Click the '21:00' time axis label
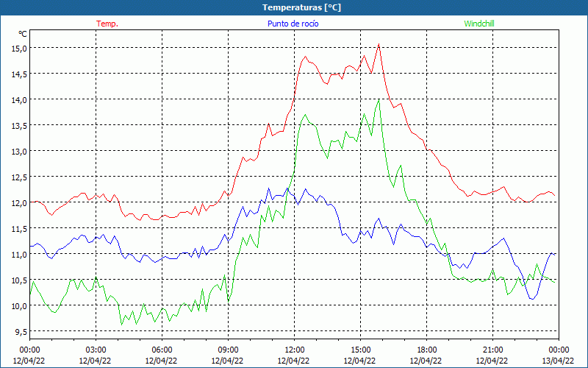588x368 pixels. (492, 350)
